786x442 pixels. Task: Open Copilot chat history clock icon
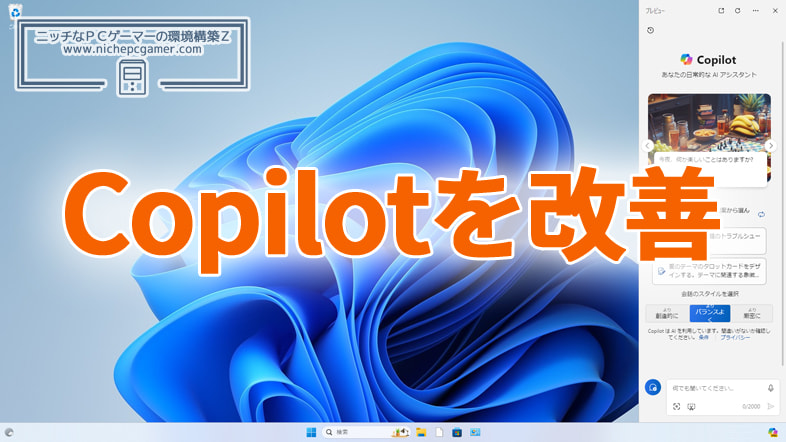click(x=651, y=30)
